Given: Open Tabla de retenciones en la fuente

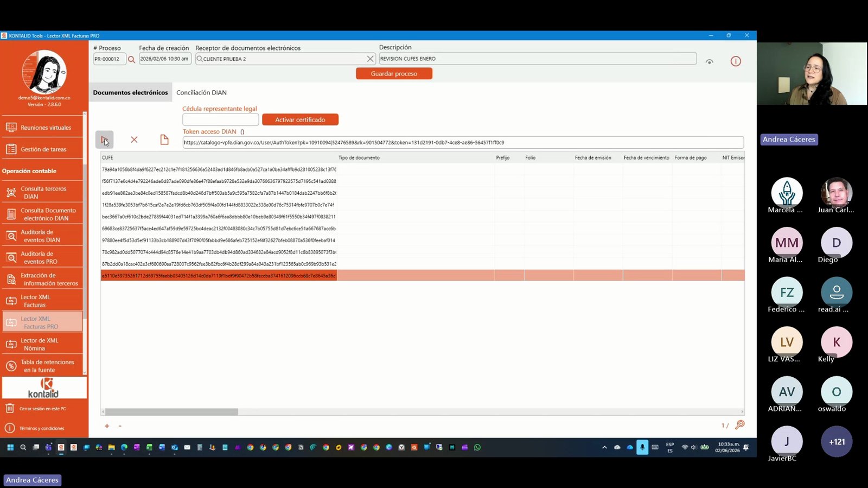Looking at the screenshot, I should [42, 366].
